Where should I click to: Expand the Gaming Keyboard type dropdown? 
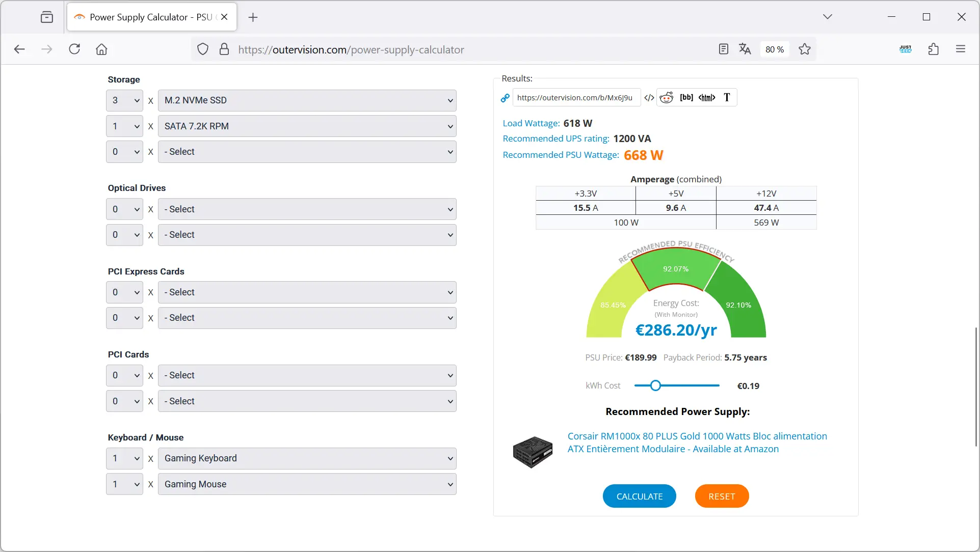(x=307, y=458)
